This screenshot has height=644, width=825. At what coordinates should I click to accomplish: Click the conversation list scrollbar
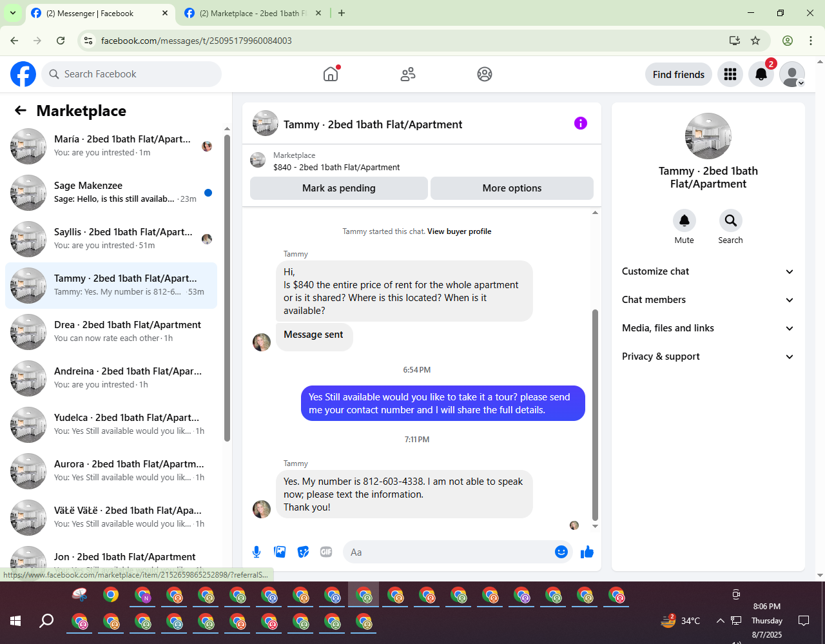[227, 288]
